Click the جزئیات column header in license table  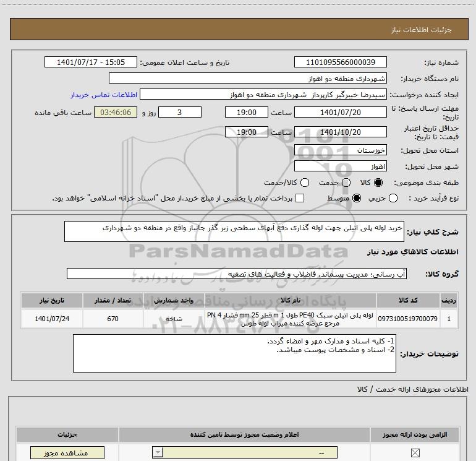67,434
